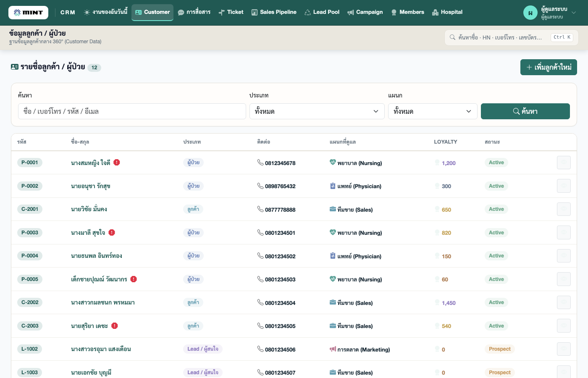588x378 pixels.
Task: Go to Ticket section
Action: click(x=231, y=12)
